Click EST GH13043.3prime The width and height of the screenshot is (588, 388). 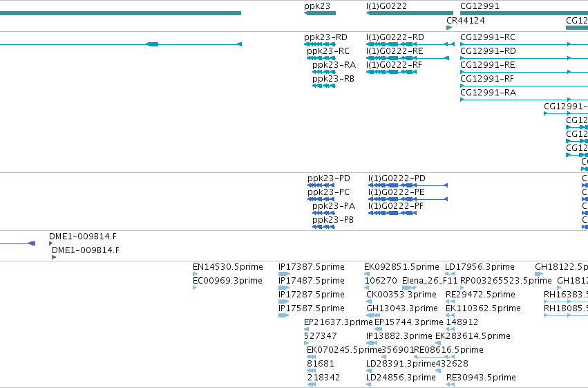(402, 308)
